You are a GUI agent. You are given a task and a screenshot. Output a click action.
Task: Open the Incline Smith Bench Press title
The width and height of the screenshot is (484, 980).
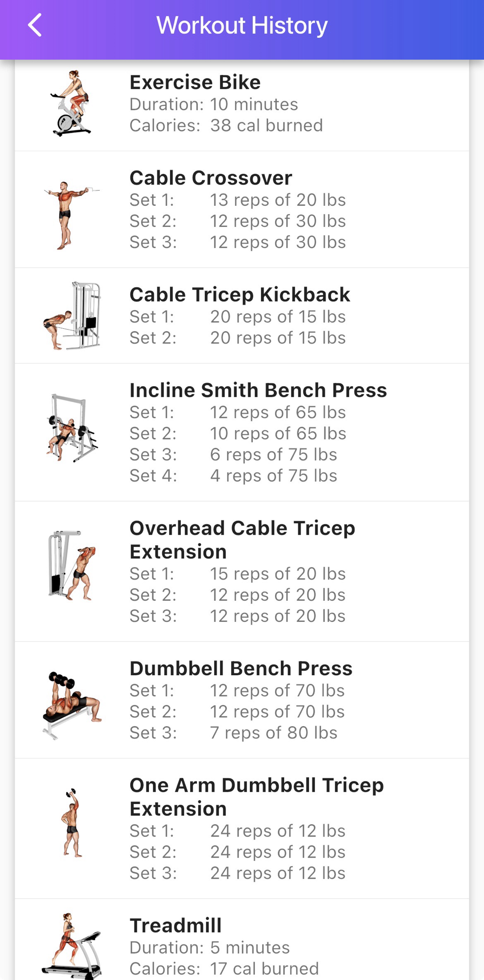tap(258, 390)
